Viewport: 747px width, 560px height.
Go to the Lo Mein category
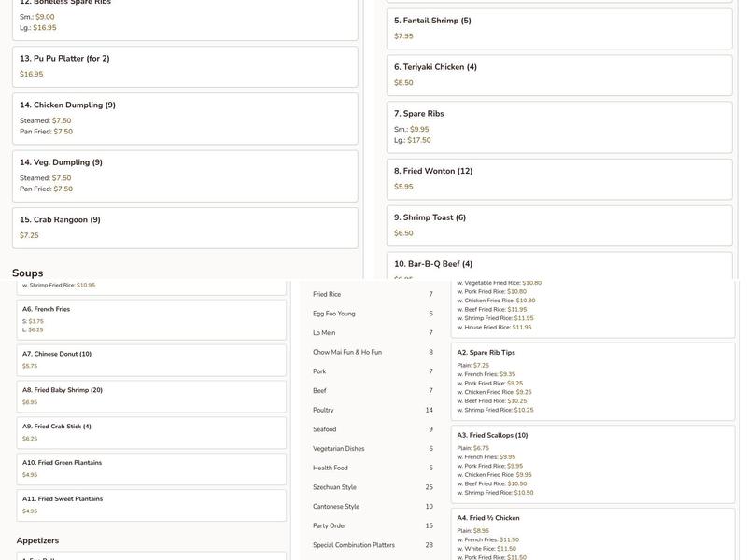tap(324, 333)
